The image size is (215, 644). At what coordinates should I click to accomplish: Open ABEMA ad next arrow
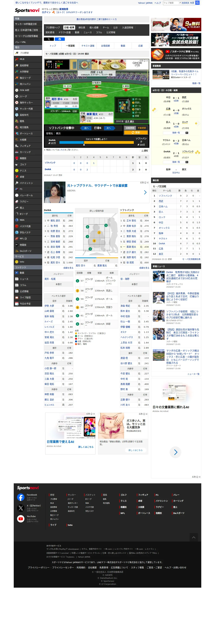[145, 192]
